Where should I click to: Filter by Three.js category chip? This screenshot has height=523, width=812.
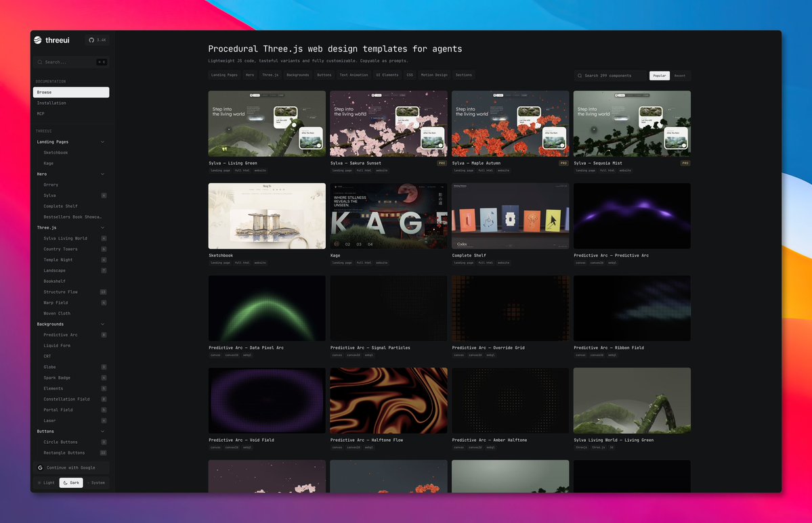[270, 75]
